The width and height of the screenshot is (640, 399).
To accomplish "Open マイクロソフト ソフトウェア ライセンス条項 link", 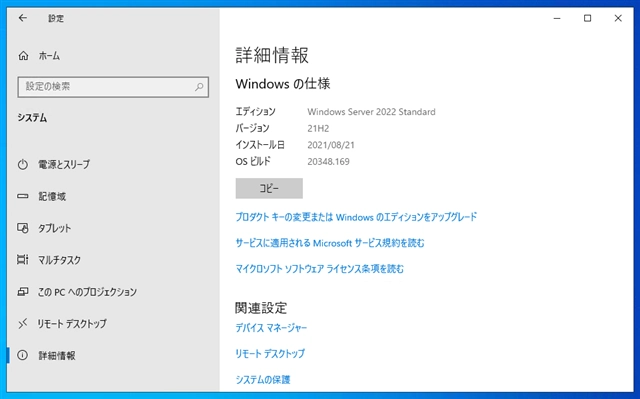I will (x=320, y=269).
